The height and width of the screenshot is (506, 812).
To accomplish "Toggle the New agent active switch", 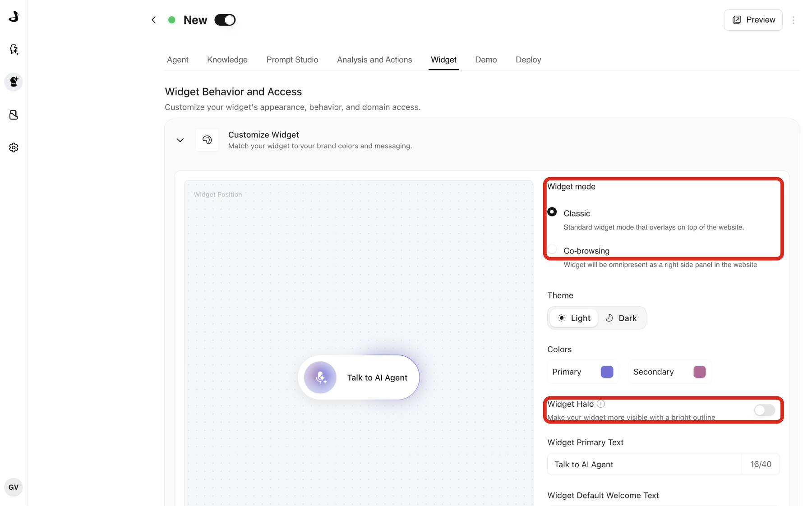I will [225, 20].
